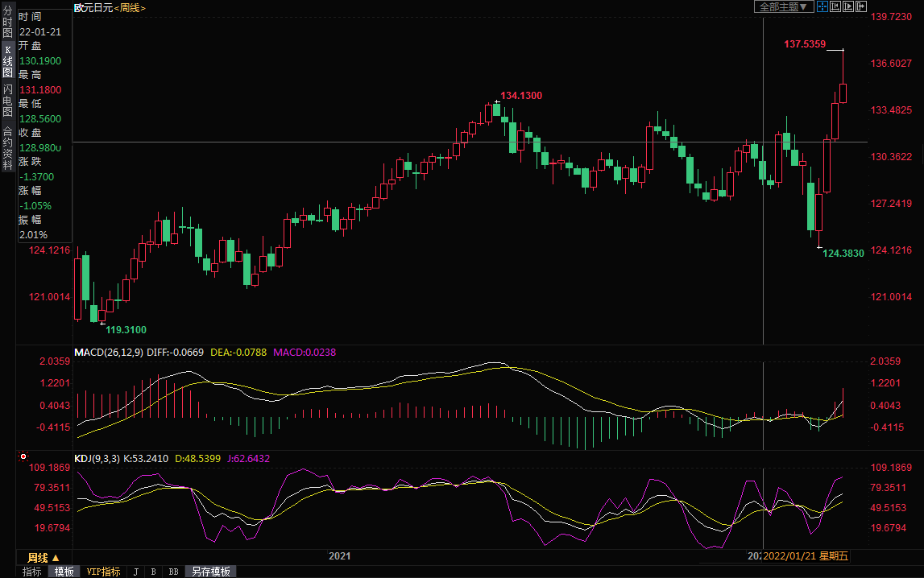Click the play-arrow chart toolbar icon
Screen dimensions: 924x578
pyautogui.click(x=847, y=6)
